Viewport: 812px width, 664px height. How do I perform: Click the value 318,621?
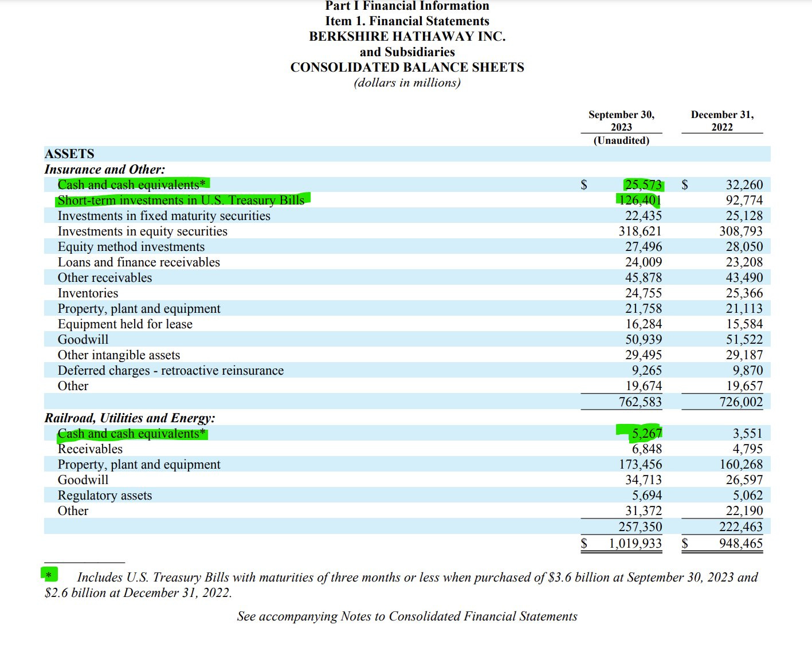point(640,231)
